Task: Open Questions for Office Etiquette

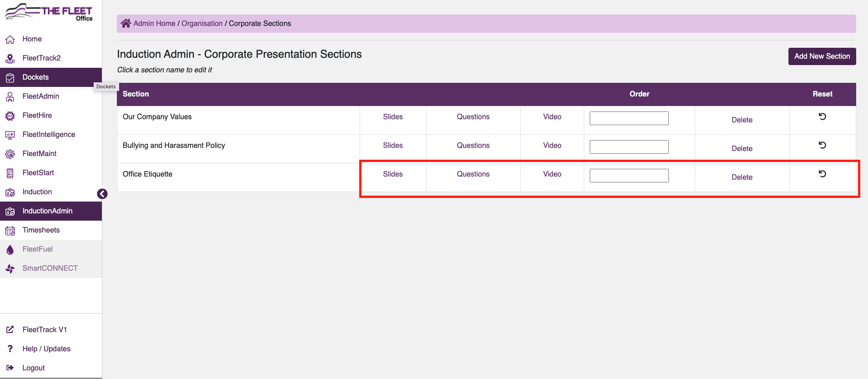Action: [473, 174]
